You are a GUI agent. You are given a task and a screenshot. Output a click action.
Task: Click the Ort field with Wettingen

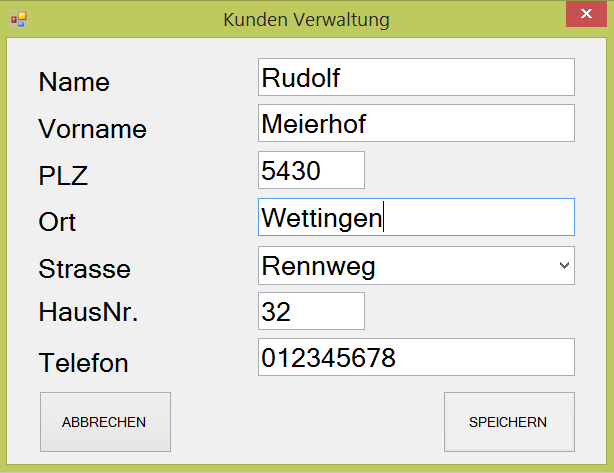tap(416, 218)
